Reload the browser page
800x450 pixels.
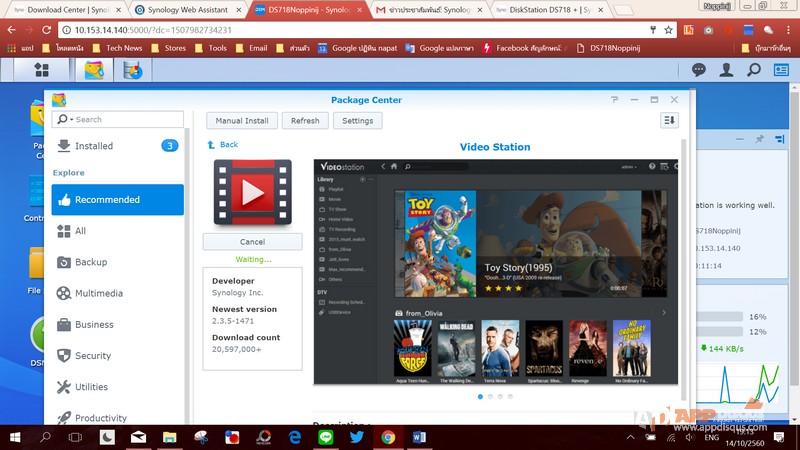click(46, 30)
